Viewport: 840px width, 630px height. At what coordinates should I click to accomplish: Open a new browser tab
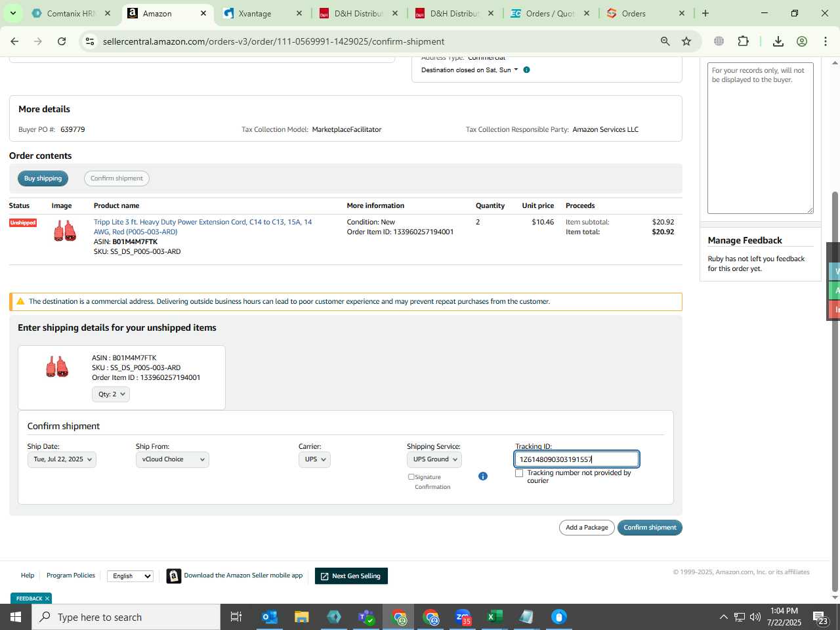pos(705,13)
